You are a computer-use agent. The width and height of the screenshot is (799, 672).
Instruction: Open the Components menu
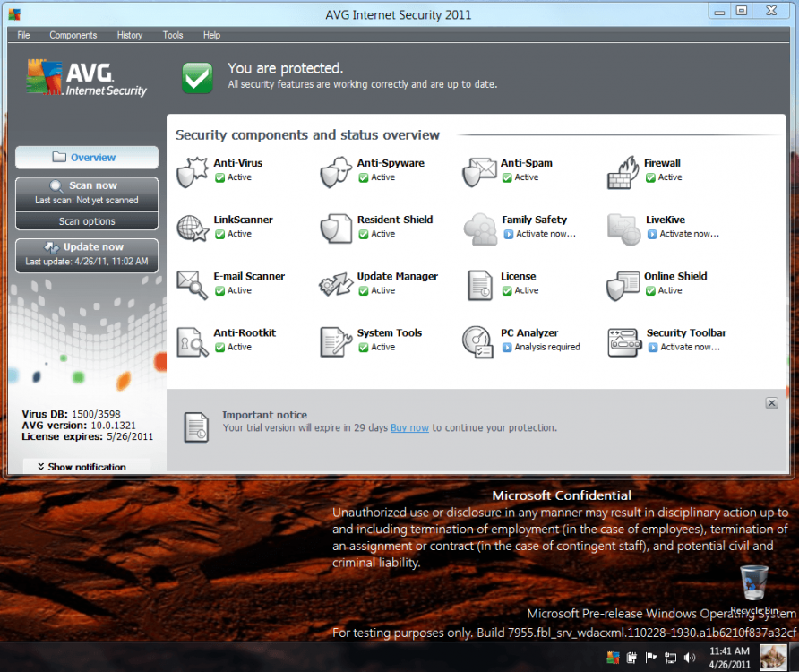[73, 35]
